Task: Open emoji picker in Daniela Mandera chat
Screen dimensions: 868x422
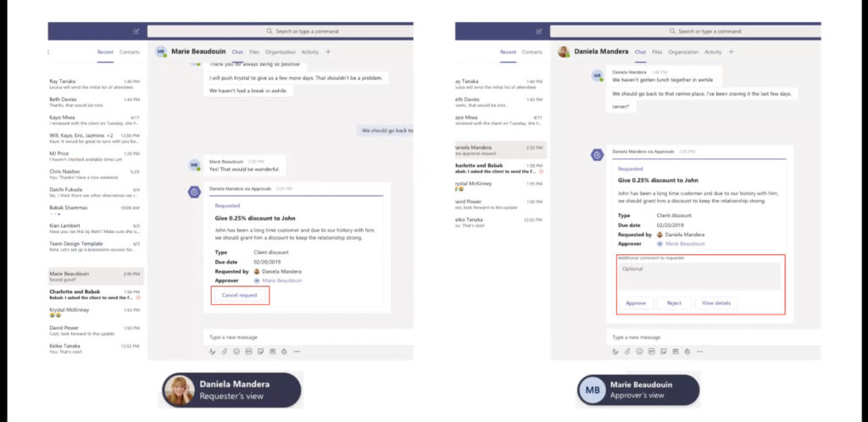Action: click(x=639, y=351)
